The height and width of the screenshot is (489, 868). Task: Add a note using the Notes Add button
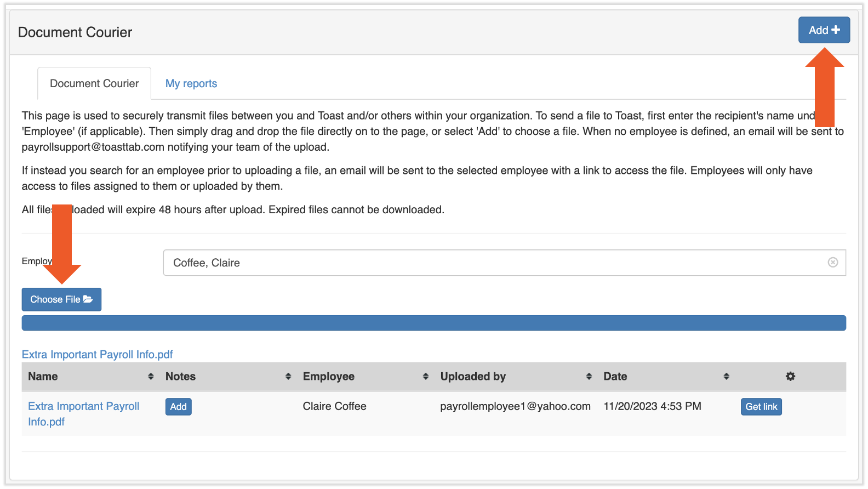tap(178, 407)
